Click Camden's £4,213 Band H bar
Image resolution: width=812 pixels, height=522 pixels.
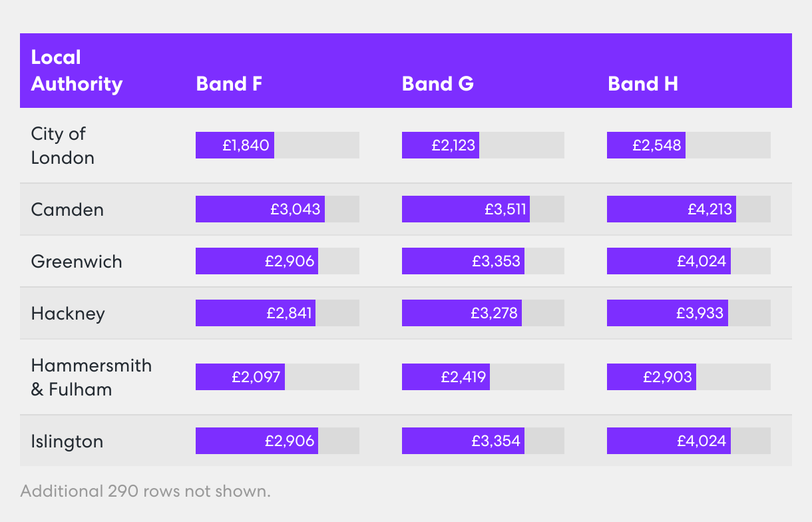point(671,209)
